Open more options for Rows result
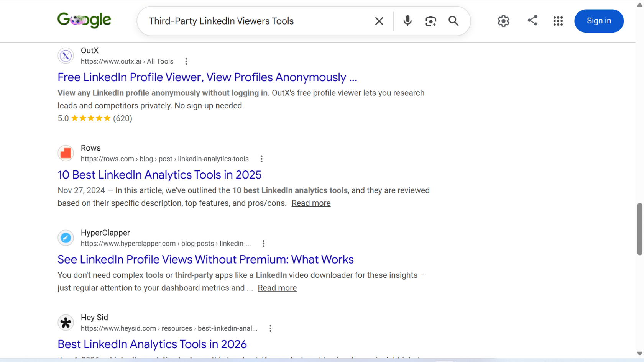644x362 pixels. [x=261, y=159]
